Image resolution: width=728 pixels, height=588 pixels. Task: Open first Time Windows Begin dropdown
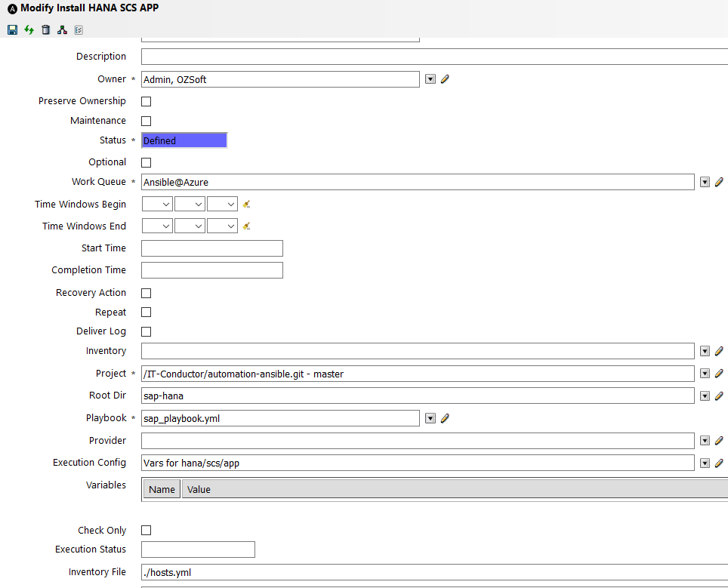(157, 205)
